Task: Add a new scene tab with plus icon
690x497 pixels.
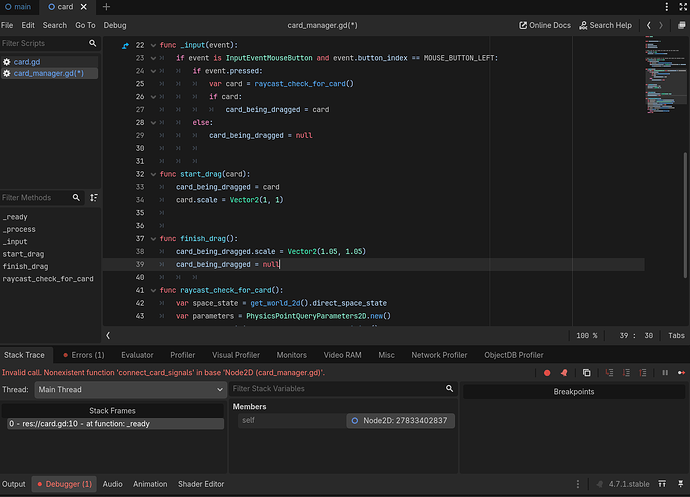Action: [106, 7]
